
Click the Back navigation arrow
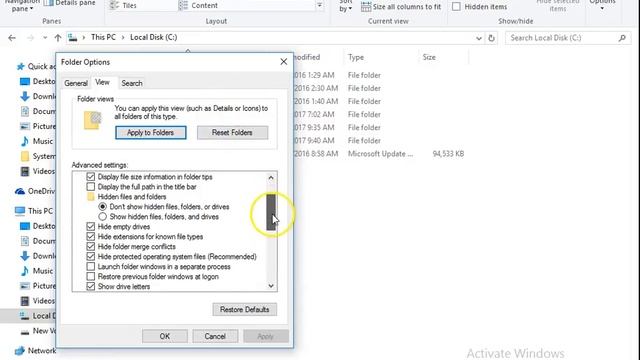coord(12,38)
